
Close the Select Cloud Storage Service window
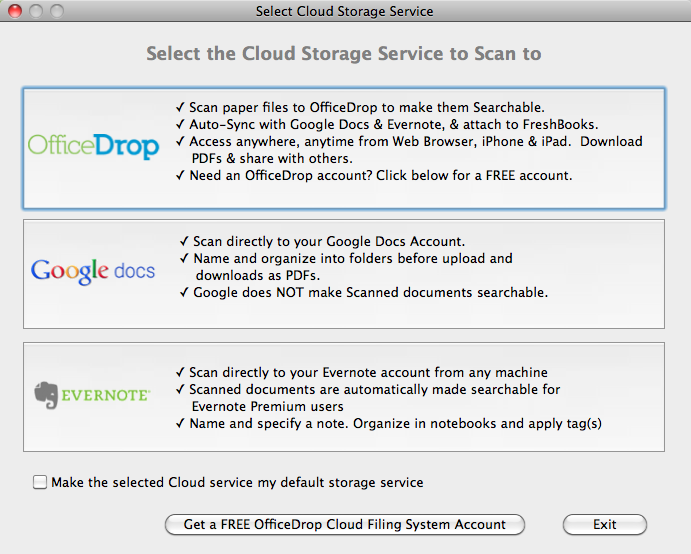click(x=14, y=11)
